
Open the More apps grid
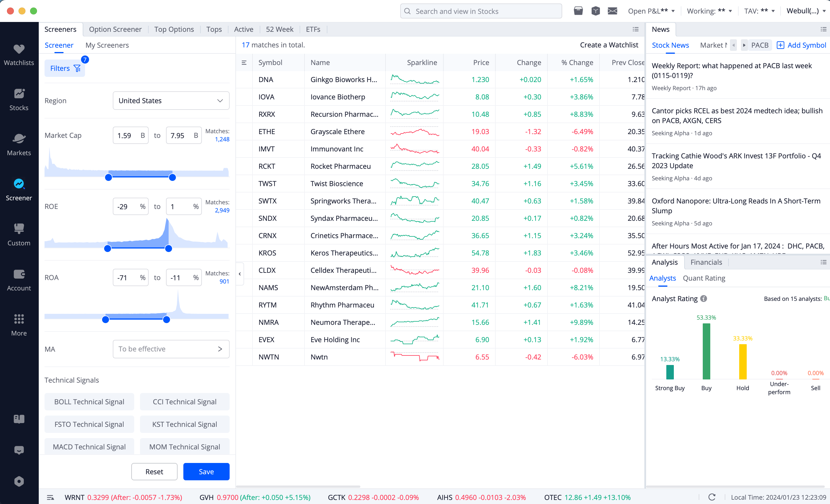point(19,325)
